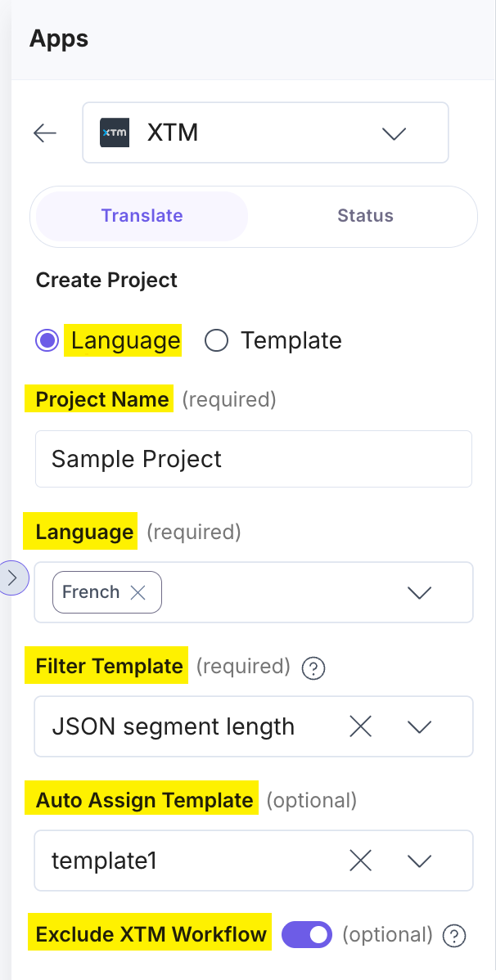Clear the JSON segment length filter template
Viewport: 496px width, 980px height.
360,726
